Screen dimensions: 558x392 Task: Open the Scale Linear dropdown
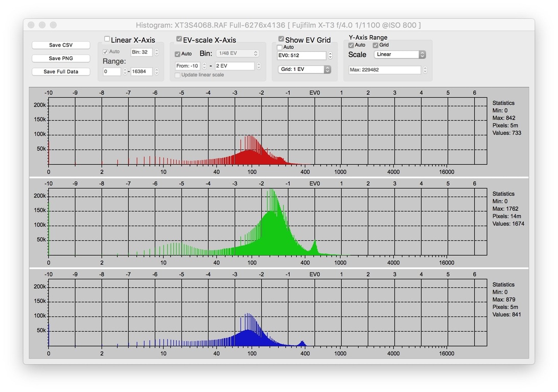[400, 55]
